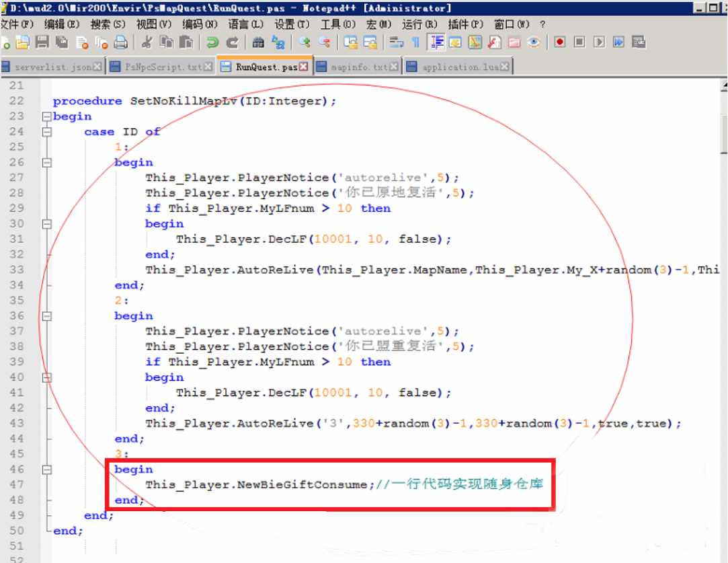Click line 47 NewBieGiftConsume code text
Viewport: 728px width, 563px height.
[256, 484]
